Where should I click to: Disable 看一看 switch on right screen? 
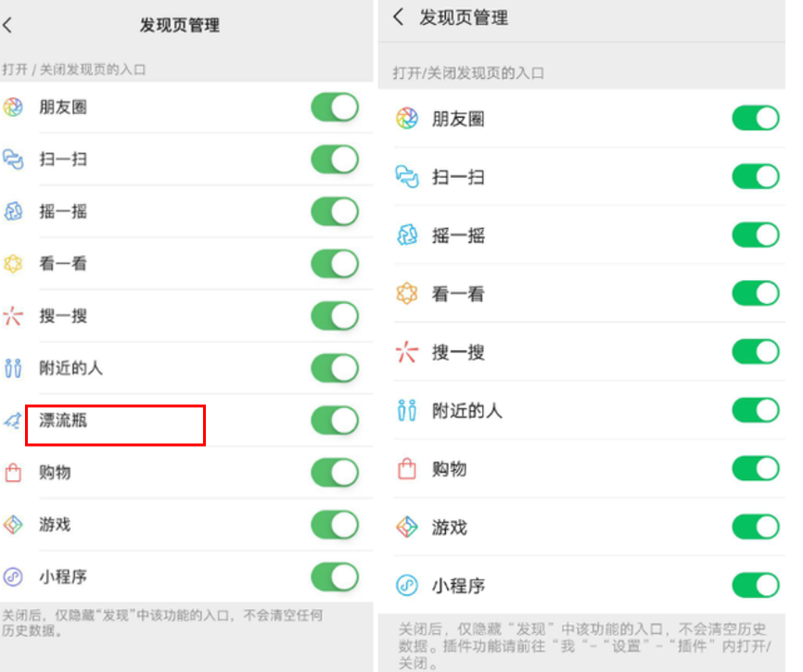click(756, 293)
